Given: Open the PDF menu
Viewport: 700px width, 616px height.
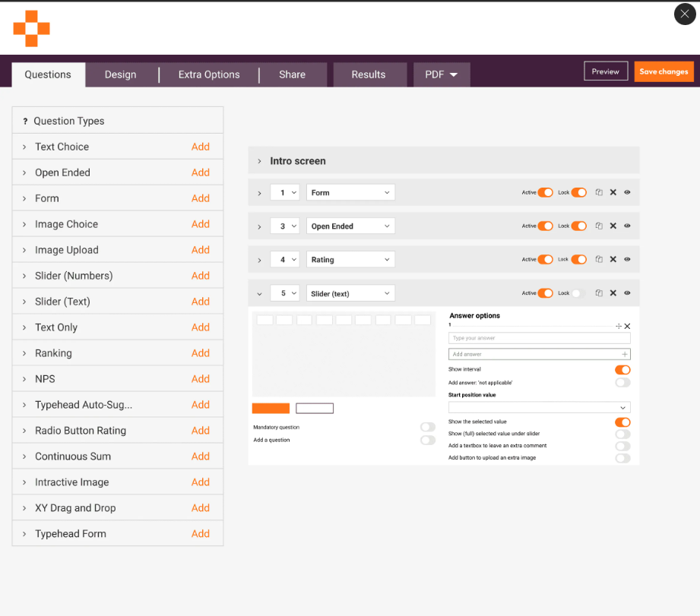Looking at the screenshot, I should coord(441,74).
